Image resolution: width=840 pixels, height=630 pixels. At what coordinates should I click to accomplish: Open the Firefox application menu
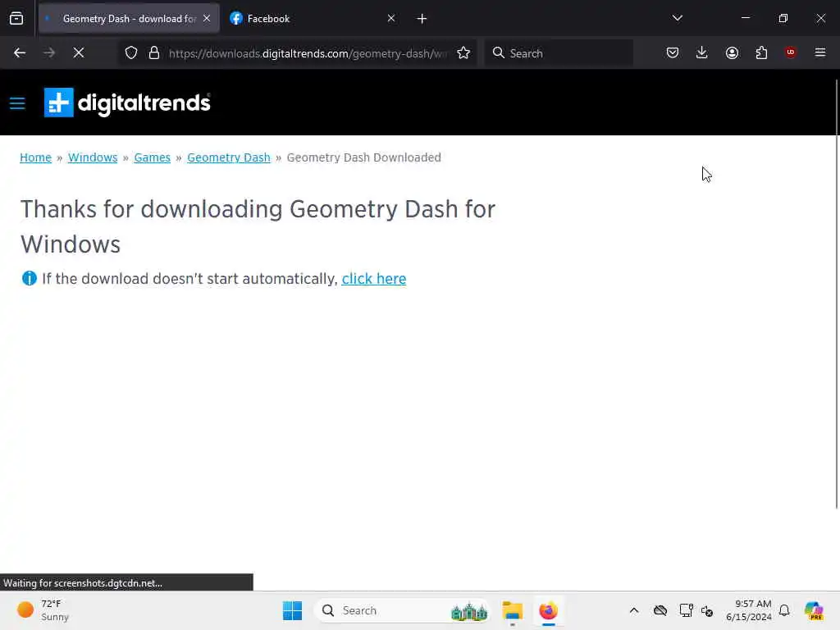point(819,52)
